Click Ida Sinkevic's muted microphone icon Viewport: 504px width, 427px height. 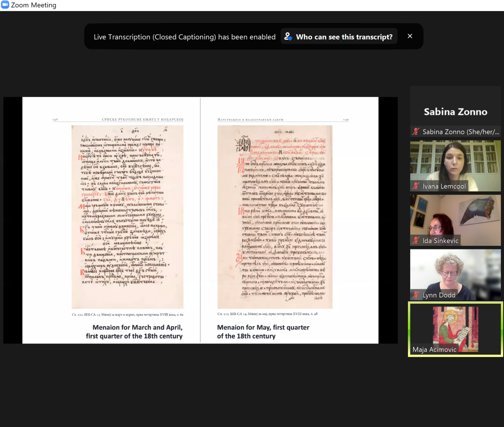click(x=416, y=240)
